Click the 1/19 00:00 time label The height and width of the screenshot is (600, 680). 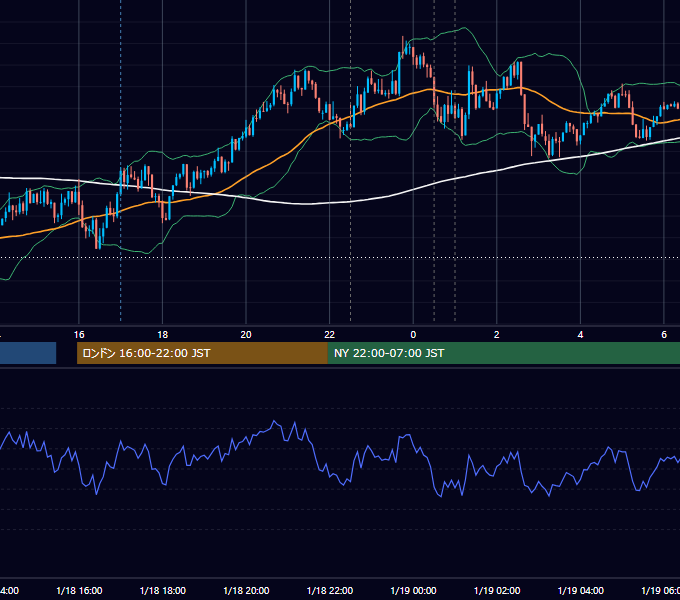point(413,591)
